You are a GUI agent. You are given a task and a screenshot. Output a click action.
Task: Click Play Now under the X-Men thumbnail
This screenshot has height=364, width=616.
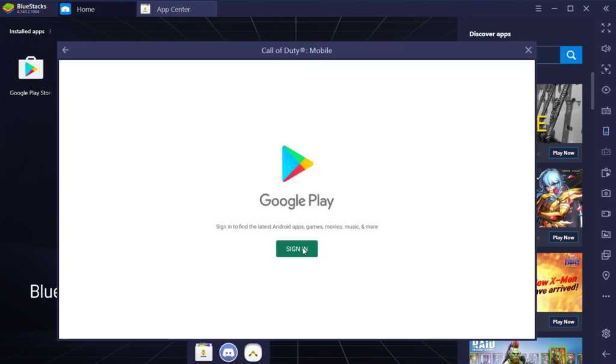point(563,322)
